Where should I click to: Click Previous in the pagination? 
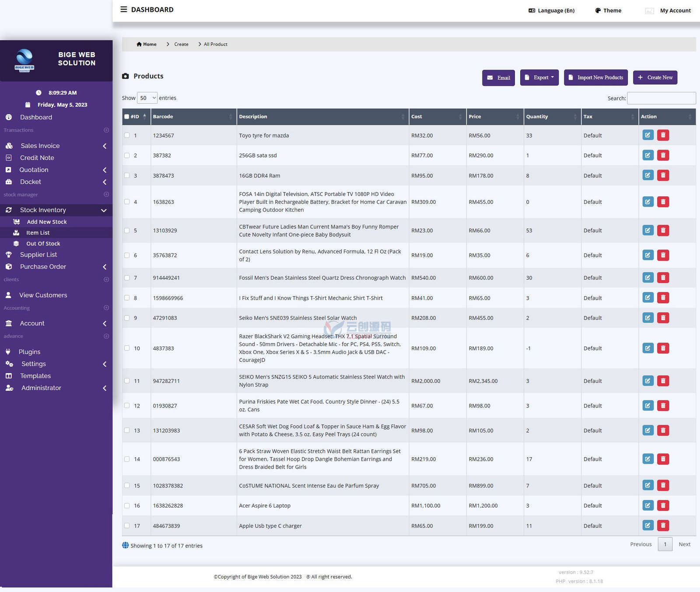[x=641, y=544]
